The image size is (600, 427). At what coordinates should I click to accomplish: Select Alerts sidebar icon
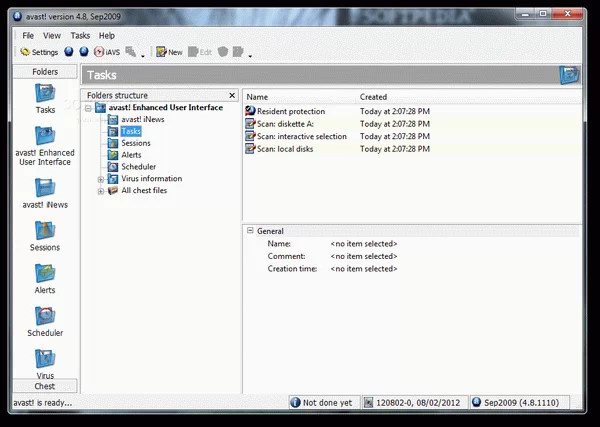click(x=45, y=279)
